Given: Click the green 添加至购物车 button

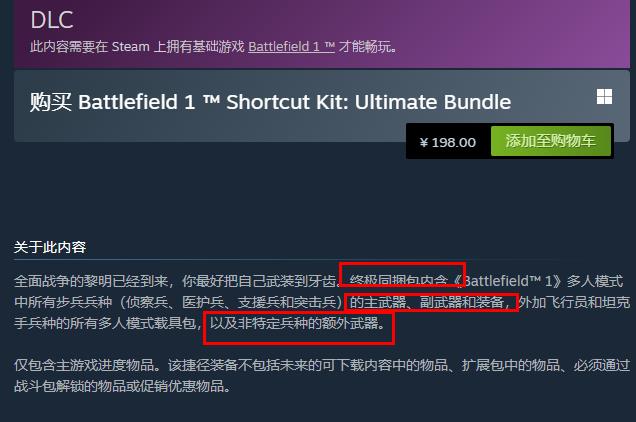Looking at the screenshot, I should (551, 141).
